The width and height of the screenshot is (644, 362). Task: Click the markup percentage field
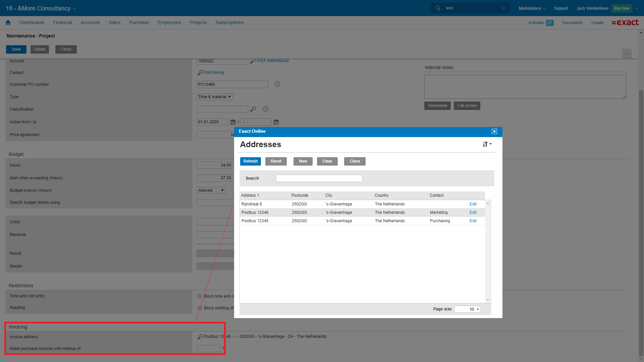208,349
